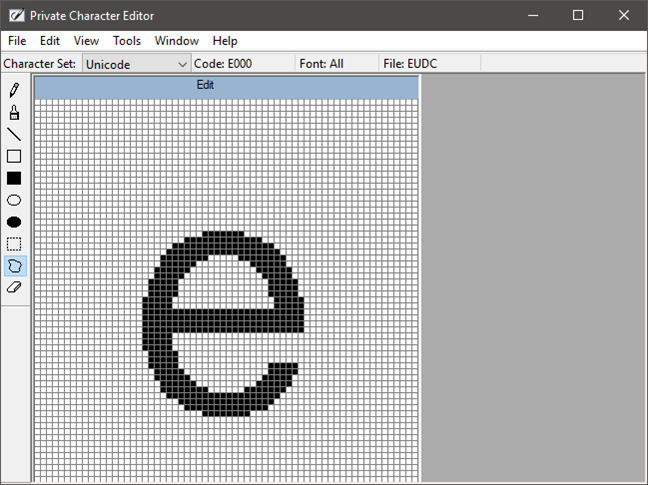Activate the Rectangular Selection tool
This screenshot has width=648, height=485.
14,244
